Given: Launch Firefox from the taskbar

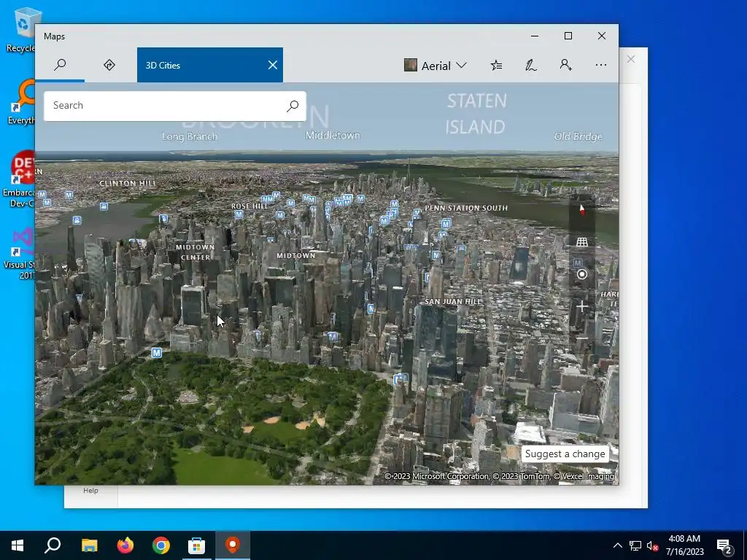Looking at the screenshot, I should coord(125,545).
